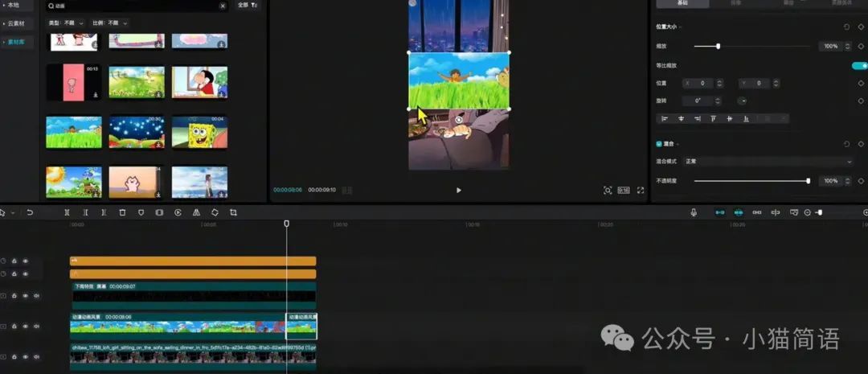Image resolution: width=868 pixels, height=374 pixels.
Task: Adjust the opacity value stepper arrows
Action: point(848,181)
